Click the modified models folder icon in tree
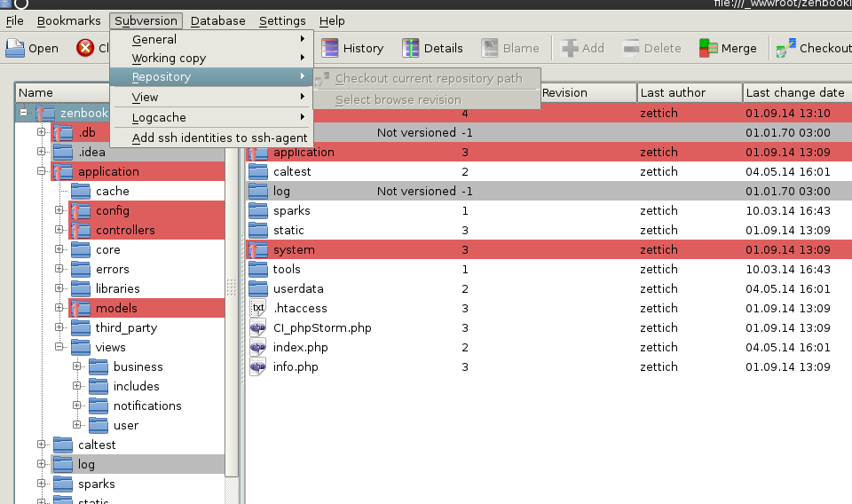This screenshot has height=504, width=852. (x=81, y=309)
